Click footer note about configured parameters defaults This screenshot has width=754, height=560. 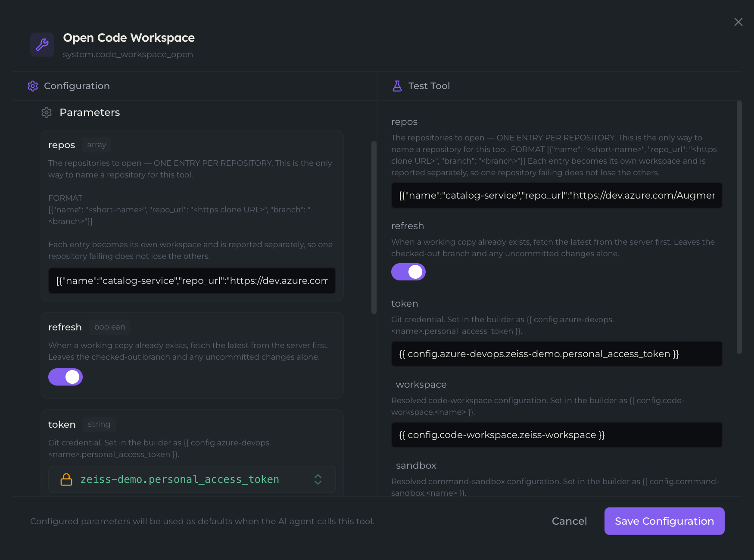[x=202, y=521]
